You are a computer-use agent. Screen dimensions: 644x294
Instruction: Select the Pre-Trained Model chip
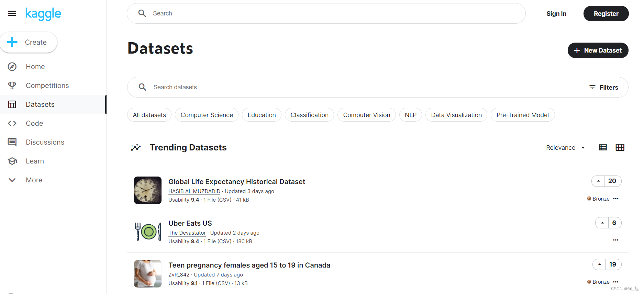[x=522, y=115]
